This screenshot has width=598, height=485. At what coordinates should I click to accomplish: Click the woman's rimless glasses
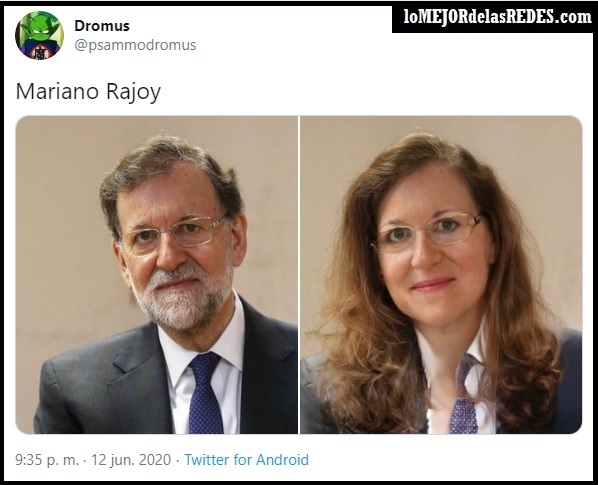coord(427,231)
